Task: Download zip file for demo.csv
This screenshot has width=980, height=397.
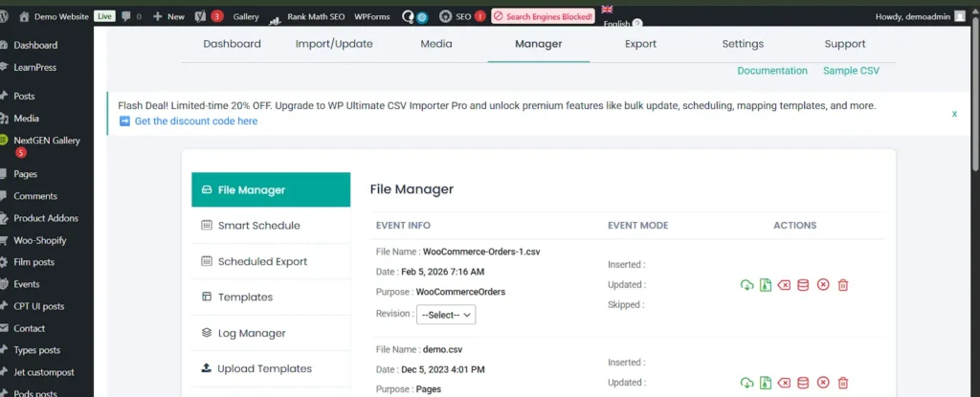Action: (765, 383)
